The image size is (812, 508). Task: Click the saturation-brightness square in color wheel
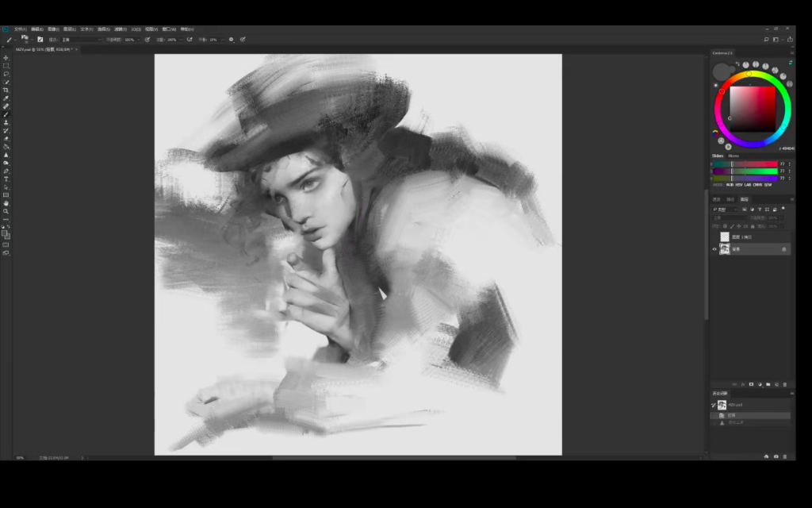752,108
